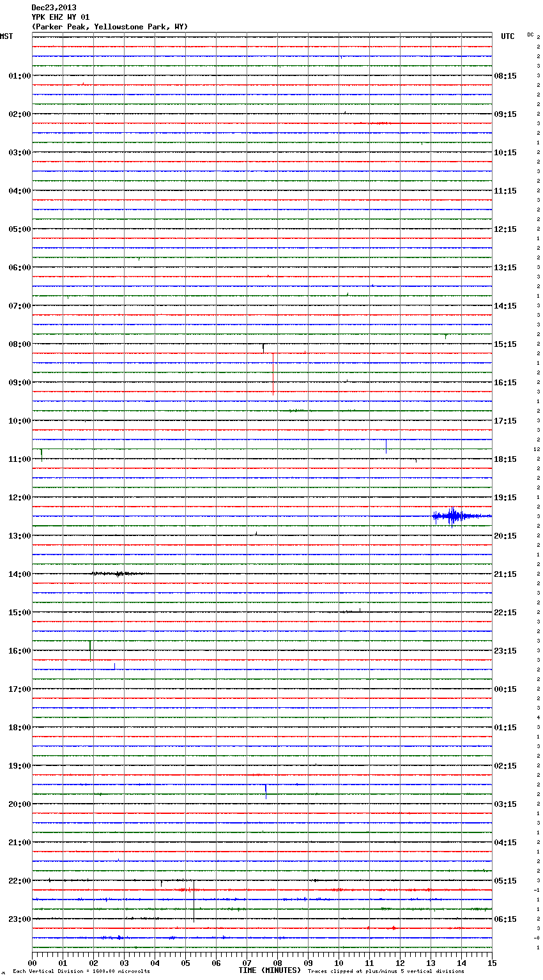Click the 02 minute axis label

click(93, 963)
